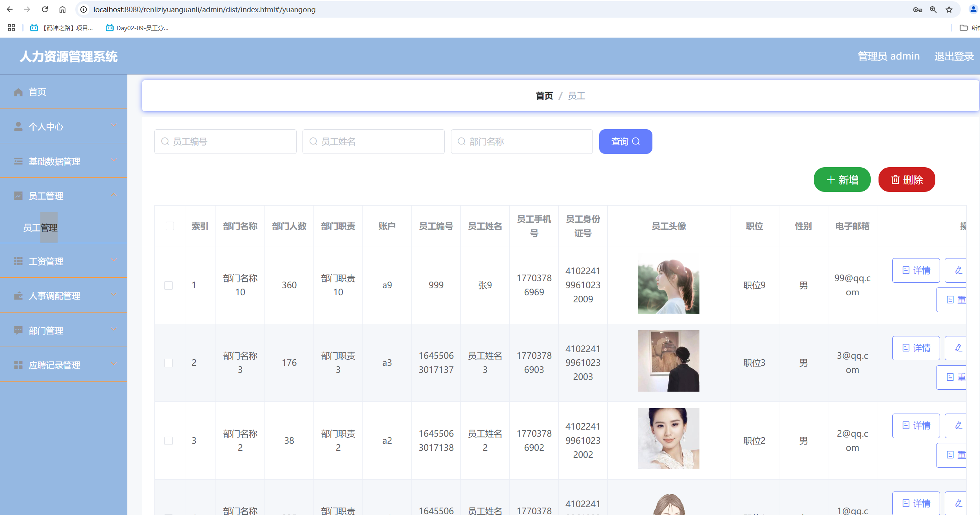Check the row for 张9
The width and height of the screenshot is (980, 515).
pos(168,285)
